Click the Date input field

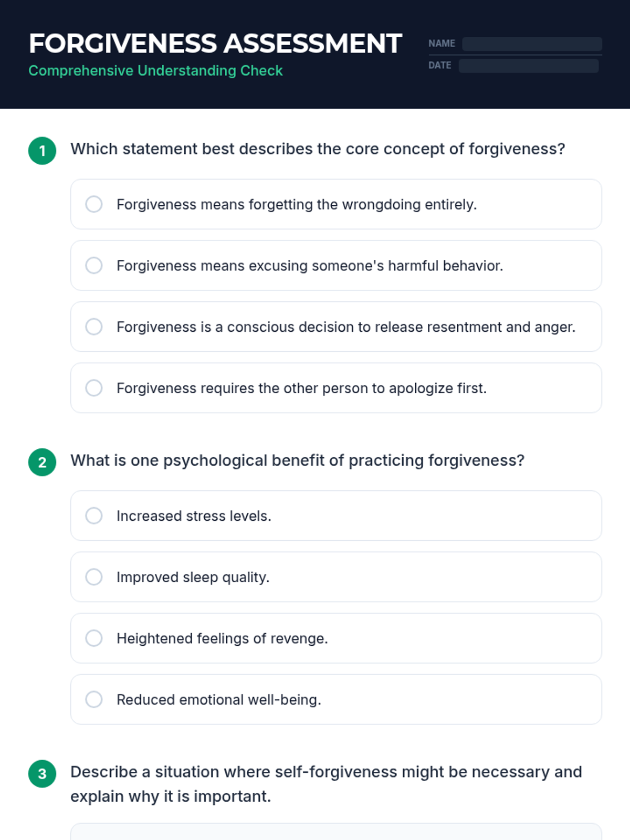click(x=528, y=66)
